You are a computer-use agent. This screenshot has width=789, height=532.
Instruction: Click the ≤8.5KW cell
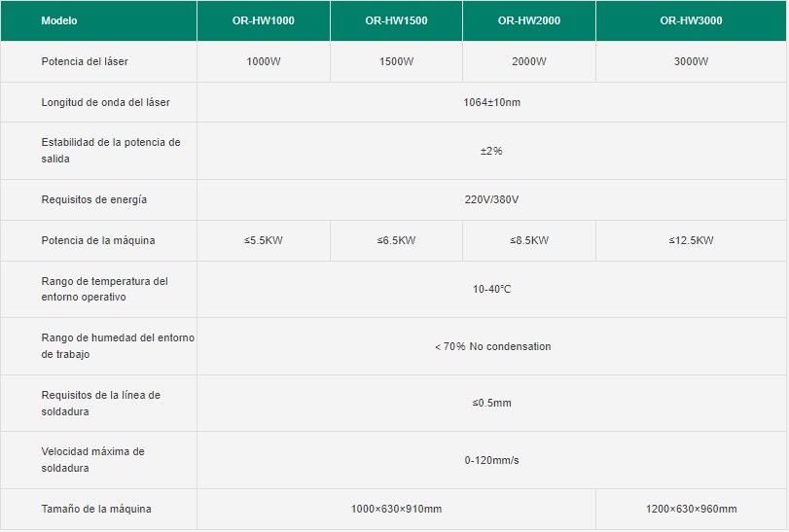[529, 240]
